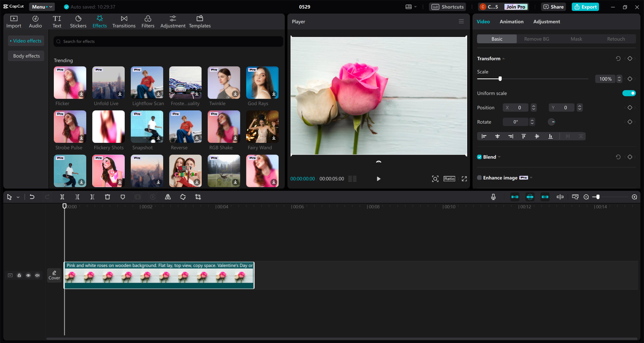Click the Export button

click(585, 7)
